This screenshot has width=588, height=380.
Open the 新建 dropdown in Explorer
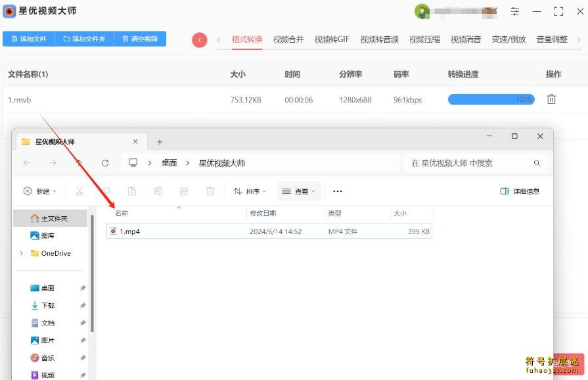click(x=40, y=191)
